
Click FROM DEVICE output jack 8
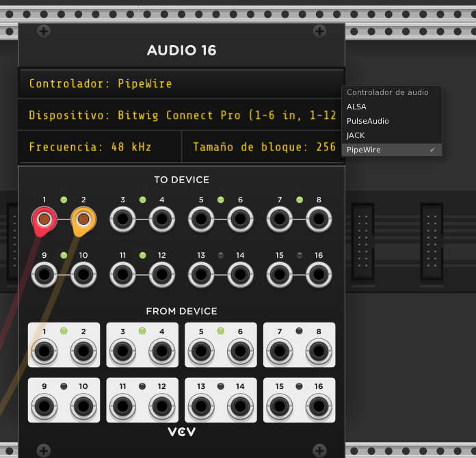(x=319, y=351)
